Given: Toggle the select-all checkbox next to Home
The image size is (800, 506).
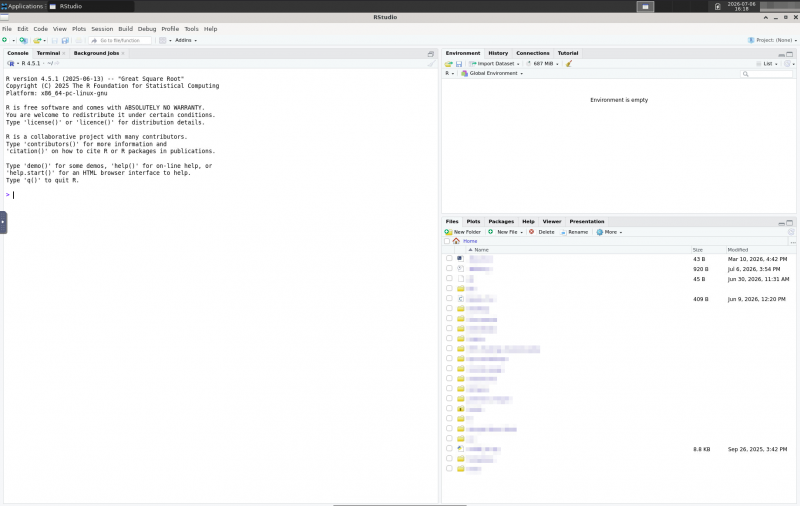Looking at the screenshot, I should [x=447, y=241].
